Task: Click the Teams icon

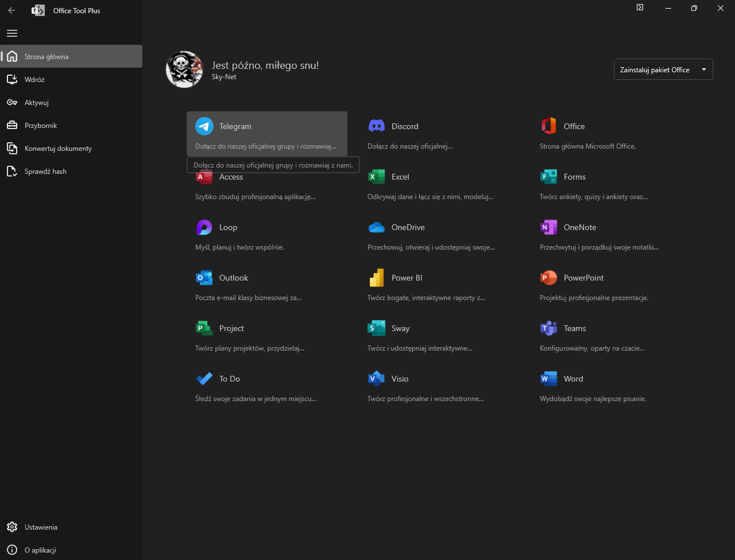Action: click(549, 328)
